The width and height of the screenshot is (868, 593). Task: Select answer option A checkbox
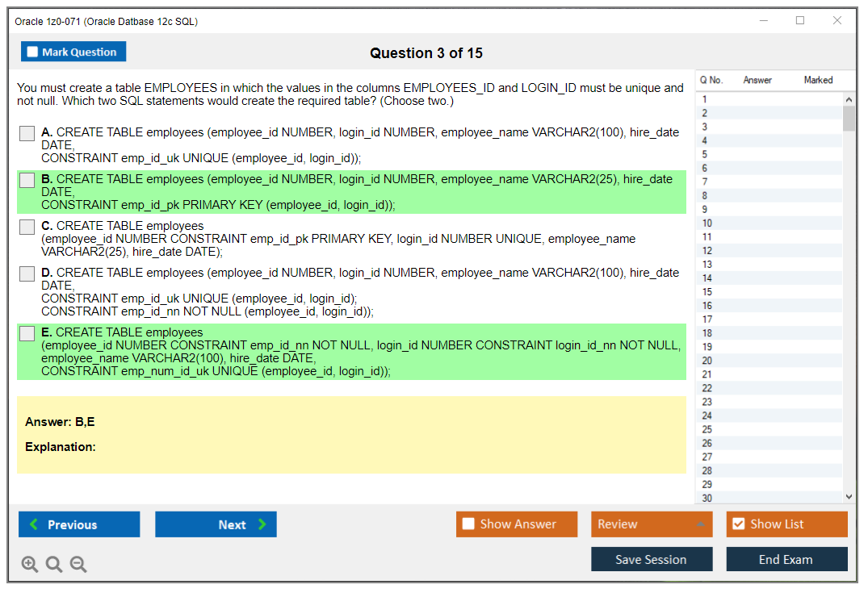(x=27, y=133)
